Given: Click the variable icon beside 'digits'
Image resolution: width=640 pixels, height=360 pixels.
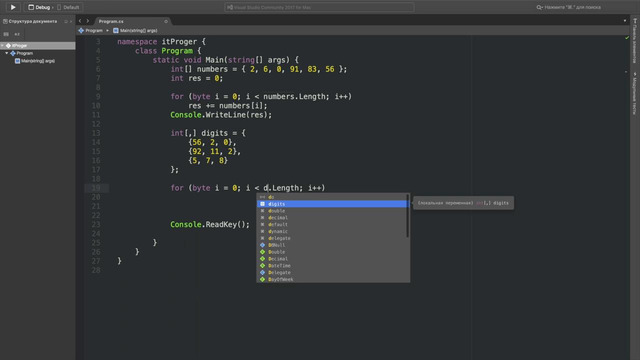Looking at the screenshot, I should pyautogui.click(x=262, y=204).
